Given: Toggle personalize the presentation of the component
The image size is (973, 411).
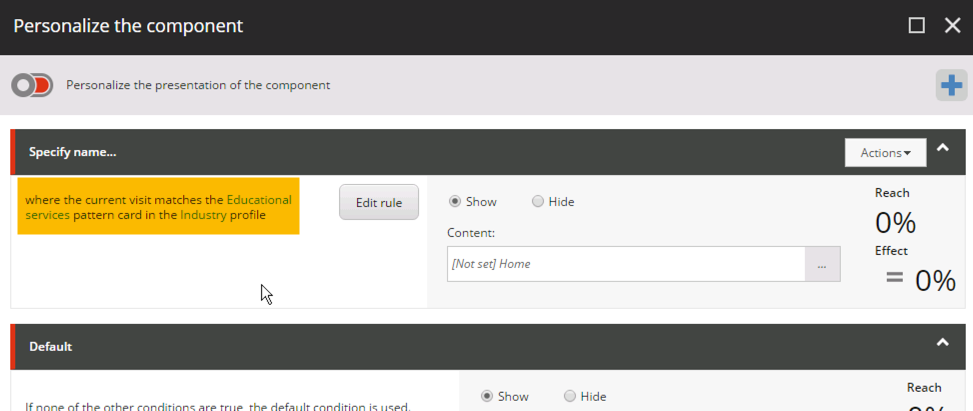Looking at the screenshot, I should 32,86.
